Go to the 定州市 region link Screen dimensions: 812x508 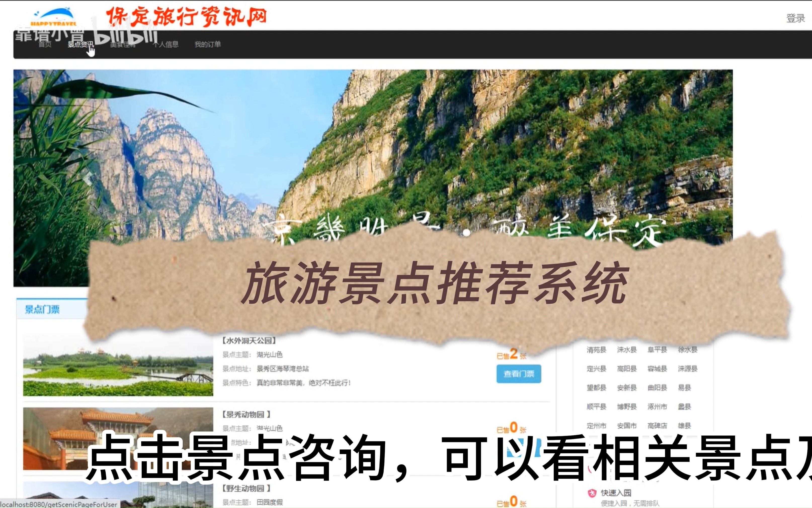point(596,426)
